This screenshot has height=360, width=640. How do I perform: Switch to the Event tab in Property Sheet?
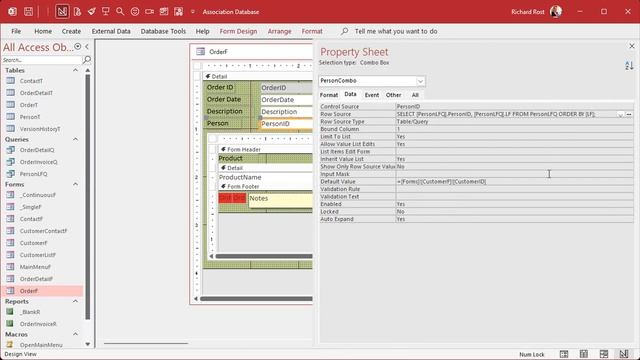click(x=371, y=95)
